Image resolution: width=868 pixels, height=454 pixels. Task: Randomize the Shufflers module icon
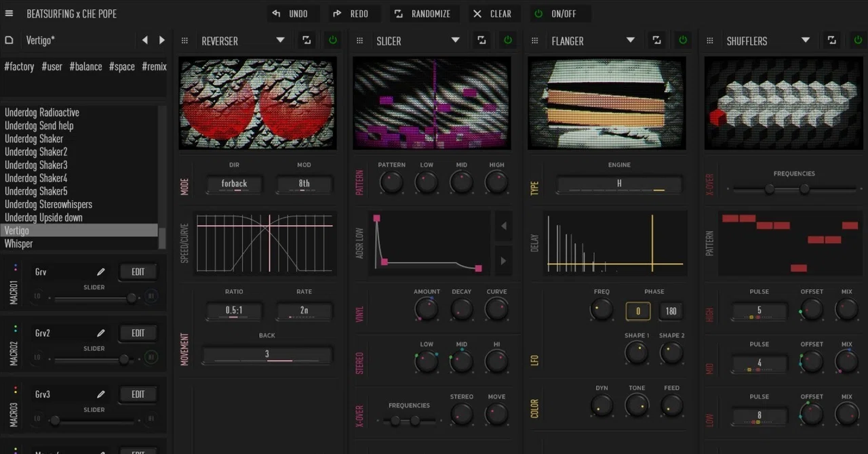831,41
